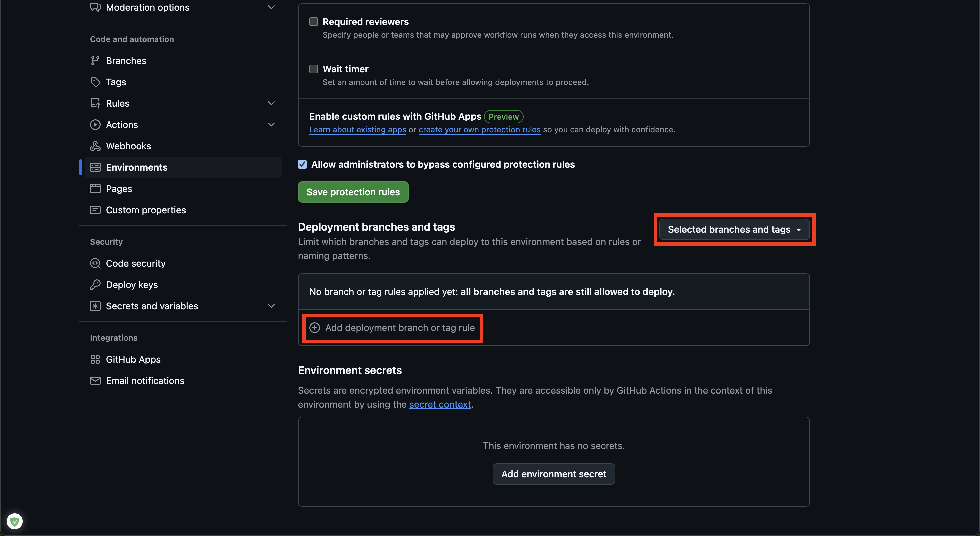Click "This environment has no secrets." text
This screenshot has height=536, width=980.
point(554,445)
